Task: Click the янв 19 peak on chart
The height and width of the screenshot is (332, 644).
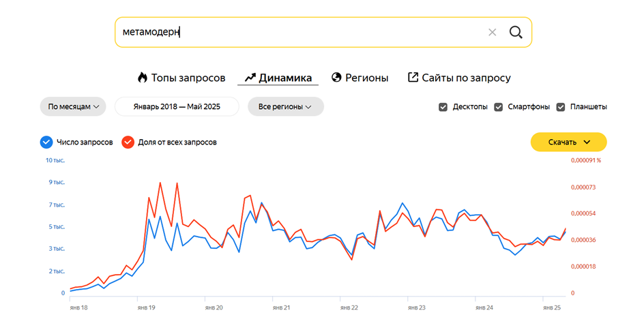Action: tap(160, 183)
